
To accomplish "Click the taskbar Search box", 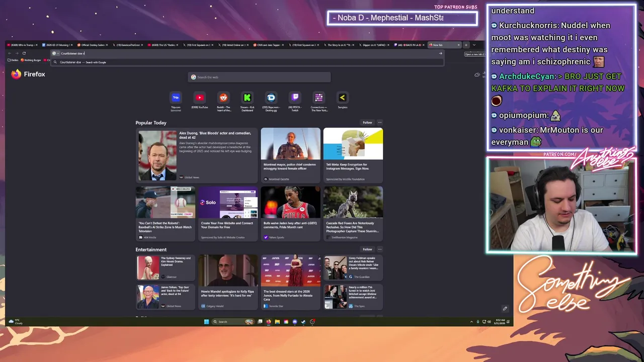I will [232, 322].
